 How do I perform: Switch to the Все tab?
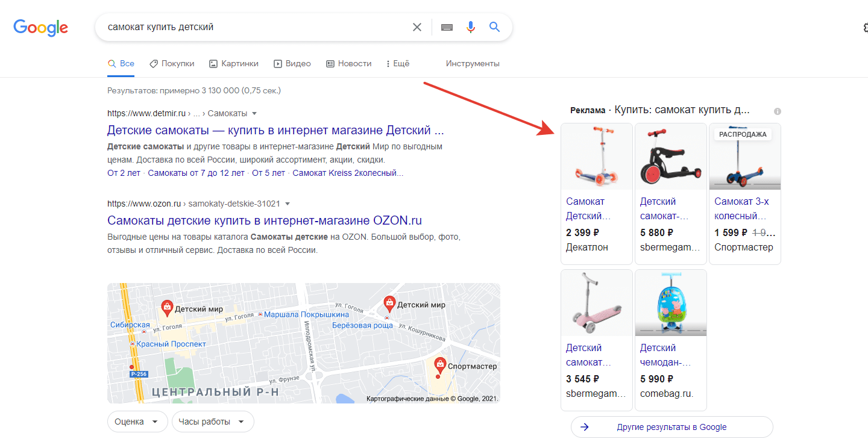coord(121,63)
